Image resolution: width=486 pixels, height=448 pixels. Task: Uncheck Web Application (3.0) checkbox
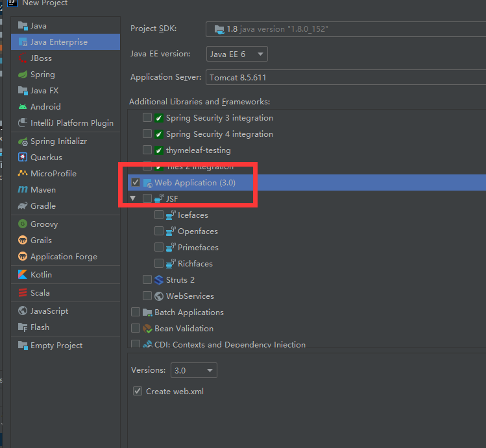coord(136,182)
